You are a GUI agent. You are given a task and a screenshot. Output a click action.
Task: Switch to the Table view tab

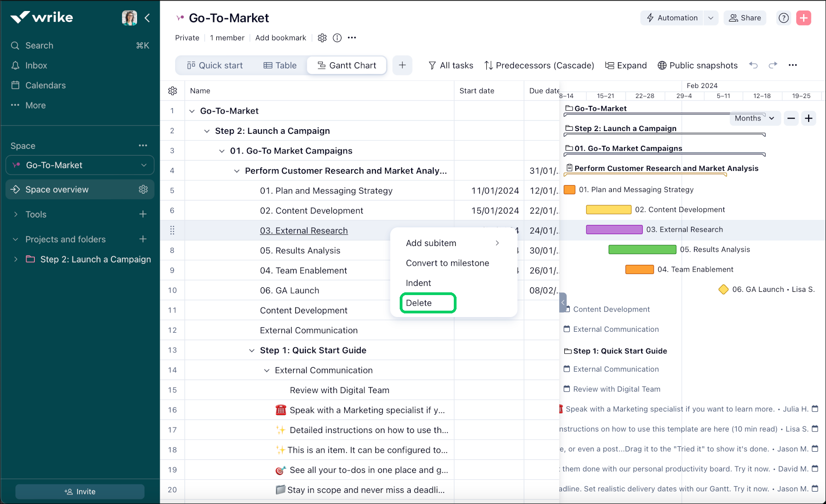(280, 65)
